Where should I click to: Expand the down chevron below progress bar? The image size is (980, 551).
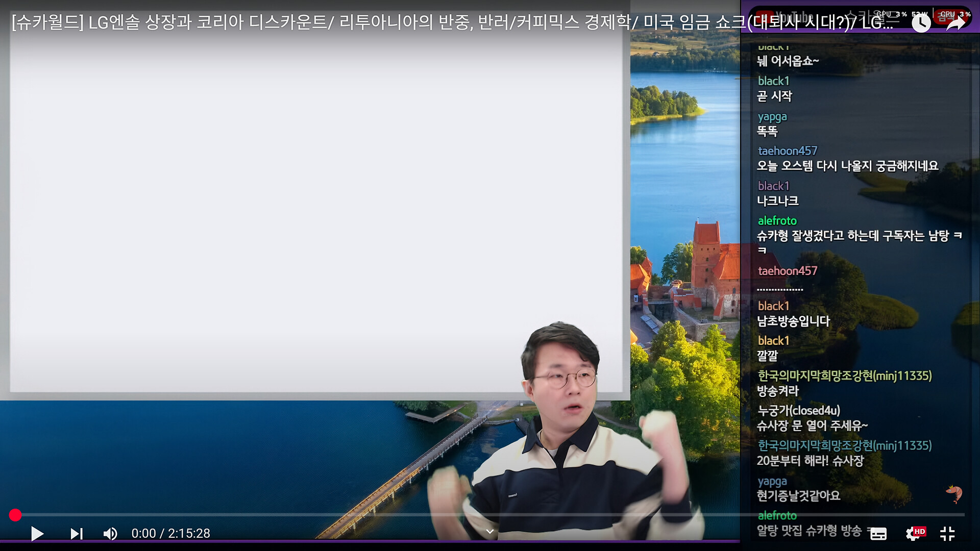[490, 532]
